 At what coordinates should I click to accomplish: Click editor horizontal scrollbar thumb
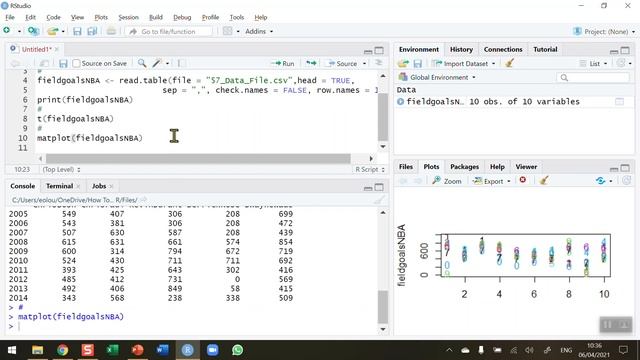pos(198,158)
